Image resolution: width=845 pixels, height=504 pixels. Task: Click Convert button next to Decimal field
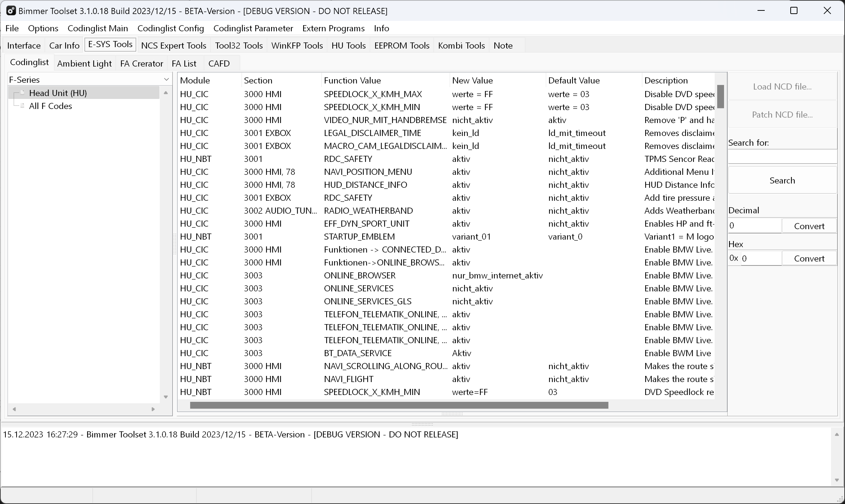809,226
